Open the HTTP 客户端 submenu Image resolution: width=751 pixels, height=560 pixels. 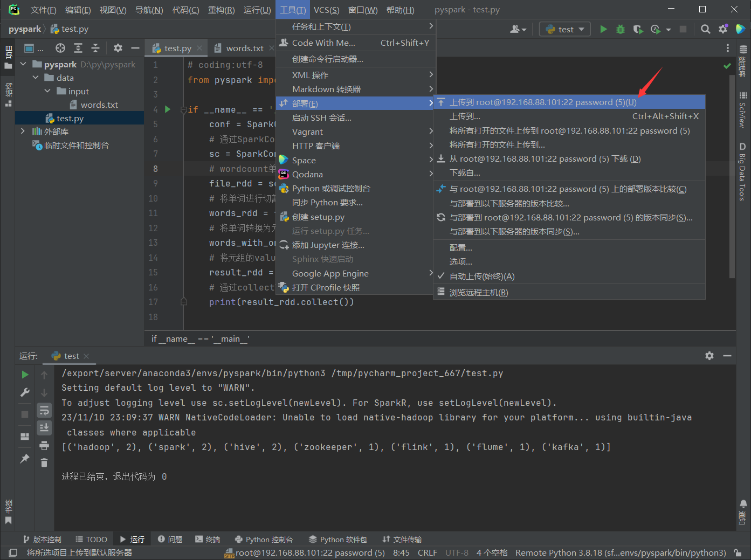(356, 146)
